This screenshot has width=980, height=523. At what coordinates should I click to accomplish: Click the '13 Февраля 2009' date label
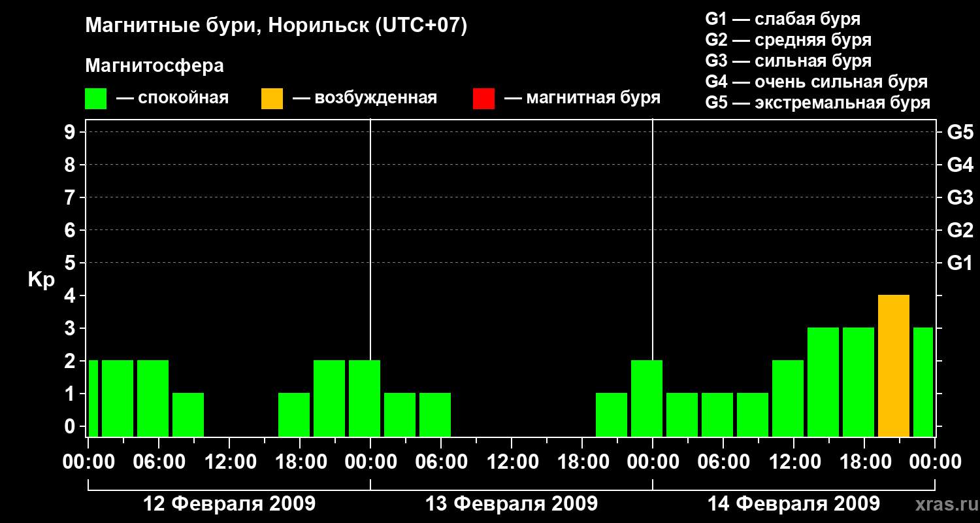pos(512,504)
